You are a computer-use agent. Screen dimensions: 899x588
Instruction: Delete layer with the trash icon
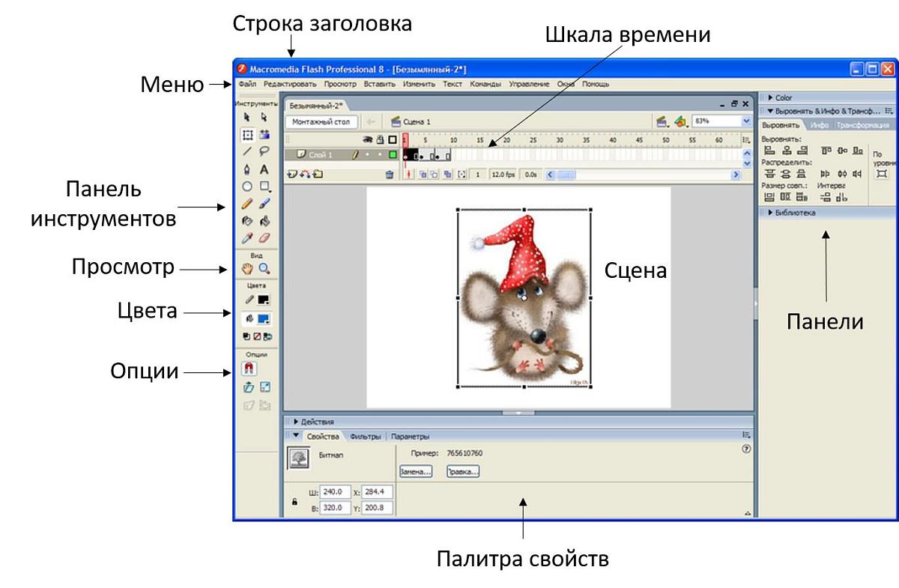point(390,175)
